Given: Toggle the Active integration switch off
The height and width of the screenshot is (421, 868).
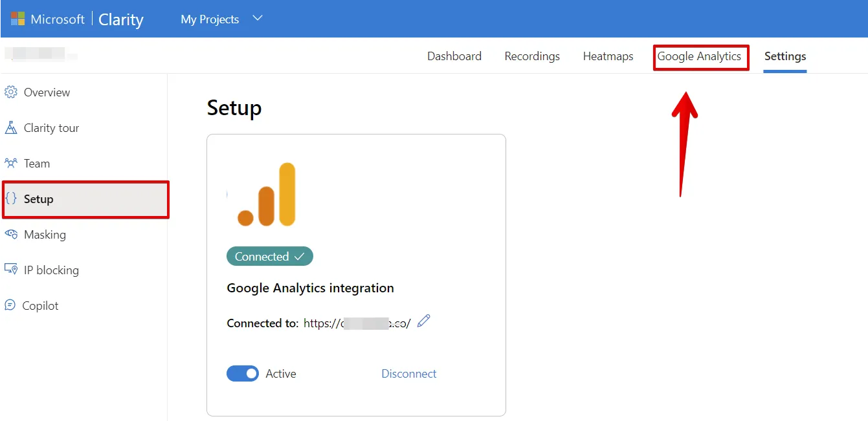Looking at the screenshot, I should tap(243, 374).
